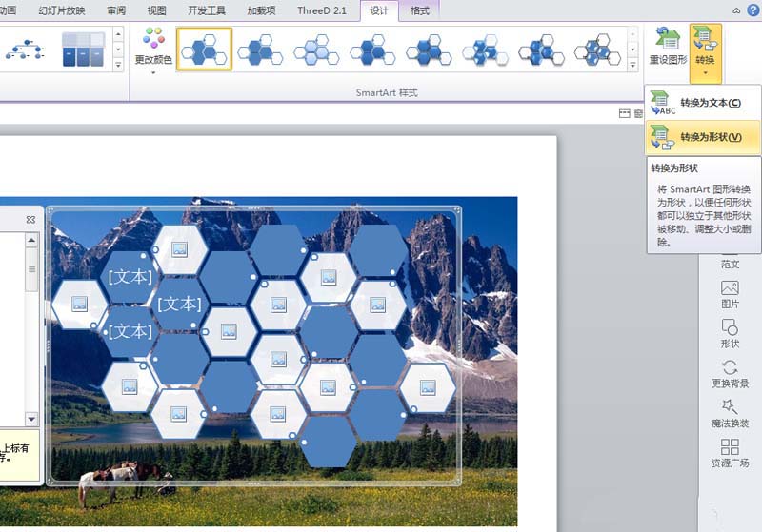Screen dimensions: 762x532
Task: Open the 审阅 tab
Action: click(116, 10)
